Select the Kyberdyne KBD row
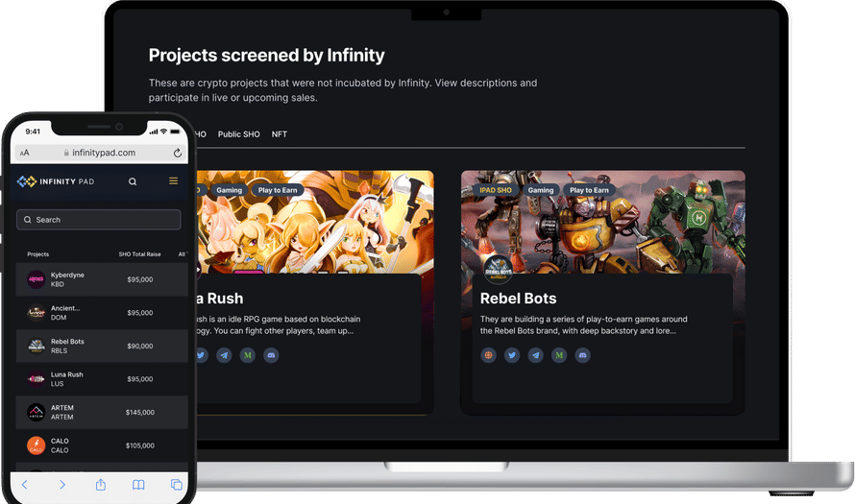 coord(102,279)
